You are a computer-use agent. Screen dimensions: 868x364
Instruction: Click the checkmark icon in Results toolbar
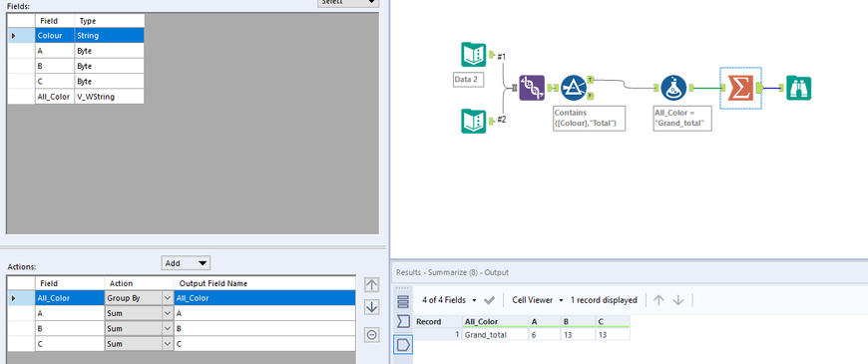[489, 300]
